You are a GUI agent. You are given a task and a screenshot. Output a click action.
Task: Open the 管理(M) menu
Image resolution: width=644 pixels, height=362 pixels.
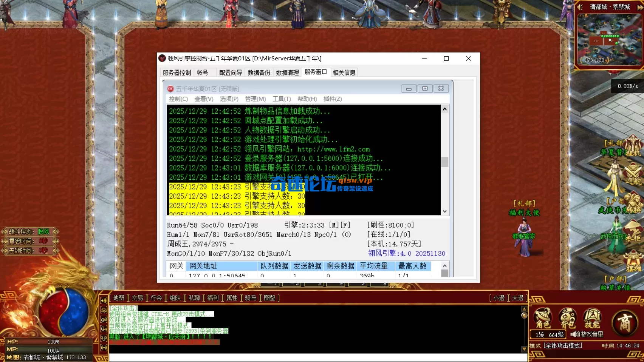pyautogui.click(x=255, y=99)
